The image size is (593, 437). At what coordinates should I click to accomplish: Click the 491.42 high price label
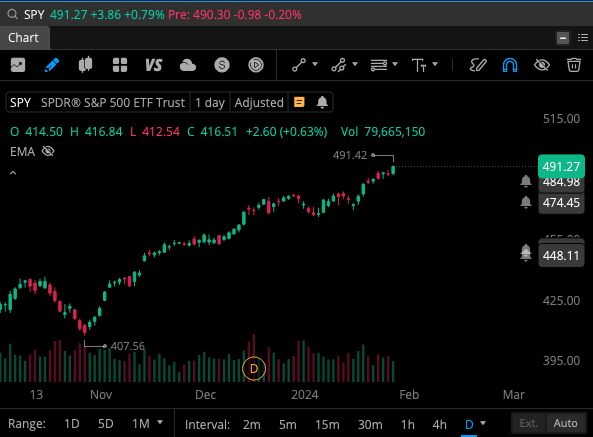(x=350, y=155)
